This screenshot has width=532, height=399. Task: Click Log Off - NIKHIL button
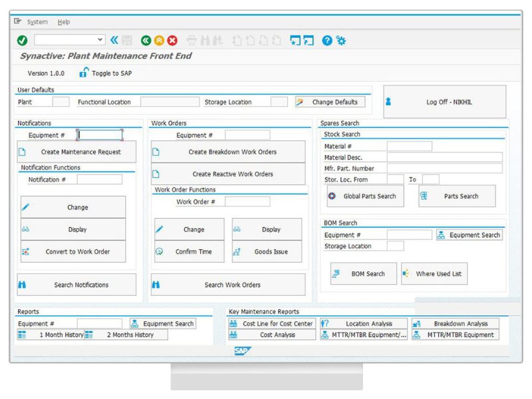[445, 102]
